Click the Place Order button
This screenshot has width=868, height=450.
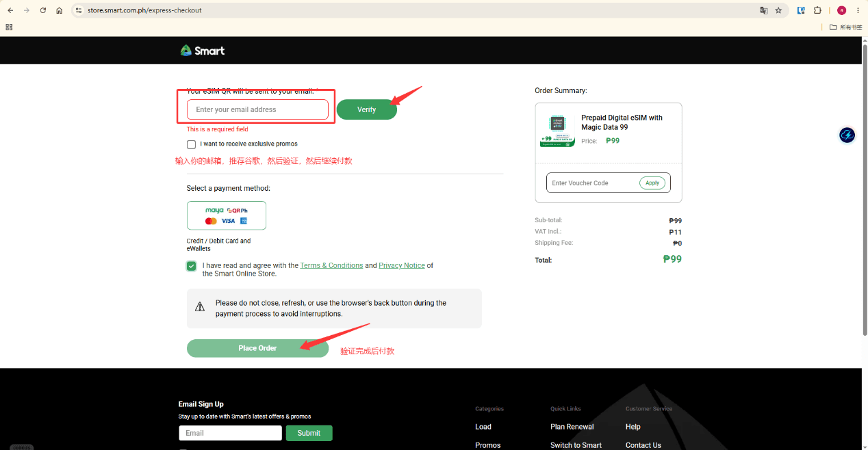[257, 348]
